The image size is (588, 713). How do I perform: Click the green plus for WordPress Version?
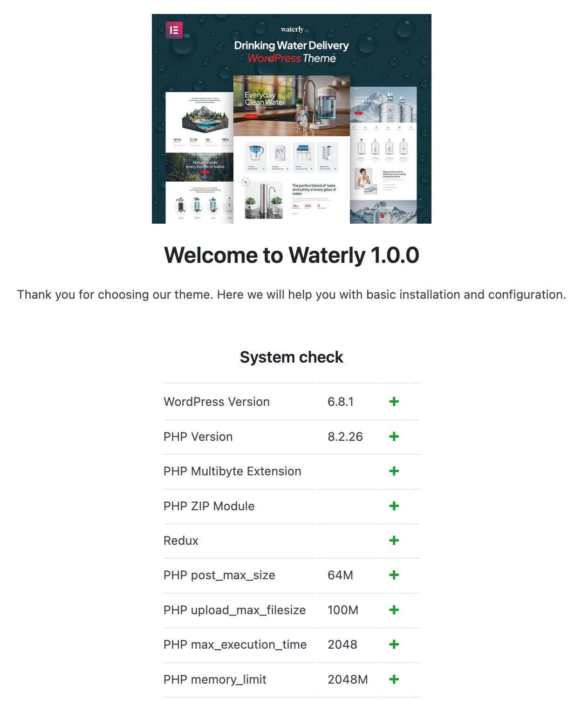tap(394, 402)
